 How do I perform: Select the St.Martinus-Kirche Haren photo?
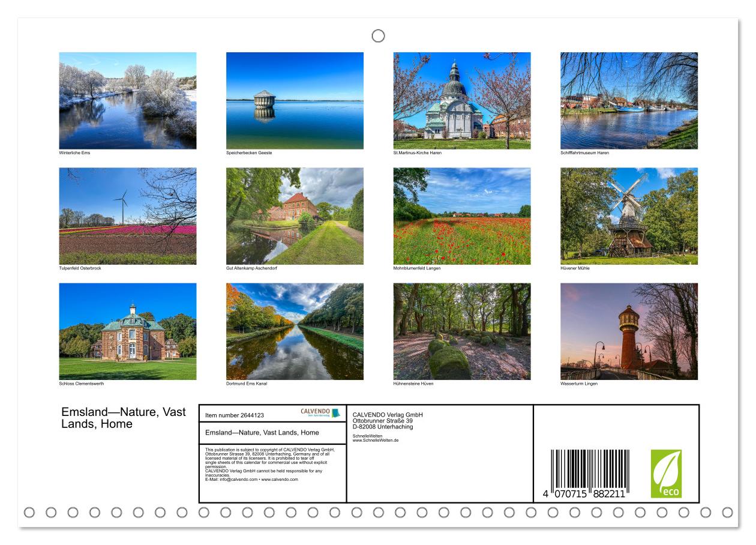click(x=462, y=101)
